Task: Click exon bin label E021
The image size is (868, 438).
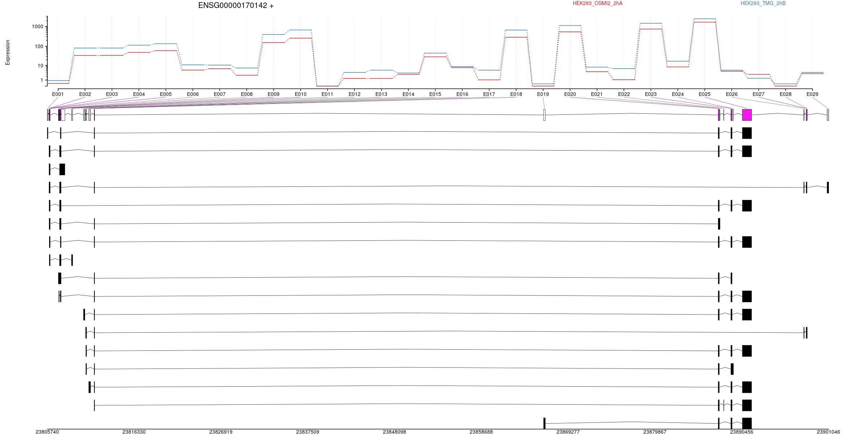Action: [x=597, y=94]
